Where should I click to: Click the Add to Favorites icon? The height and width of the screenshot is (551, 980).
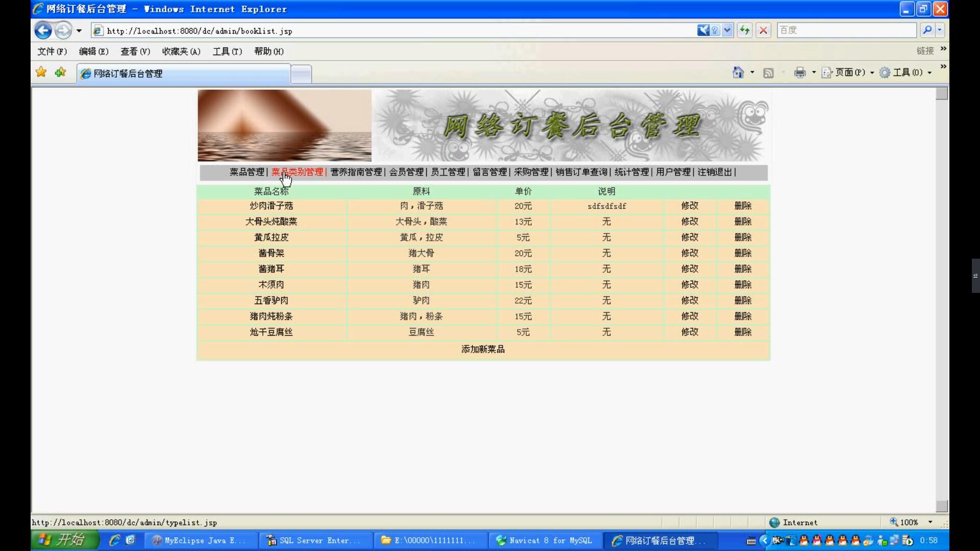coord(60,72)
